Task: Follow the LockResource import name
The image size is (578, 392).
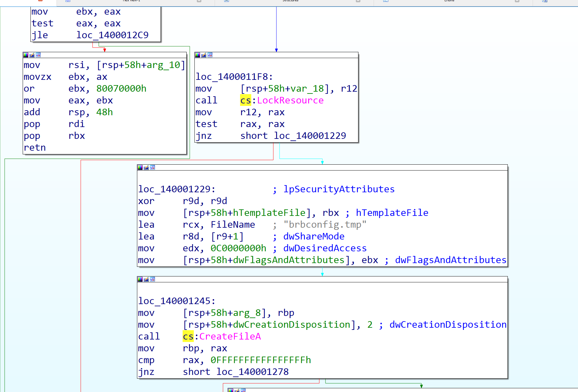Action: (x=290, y=100)
